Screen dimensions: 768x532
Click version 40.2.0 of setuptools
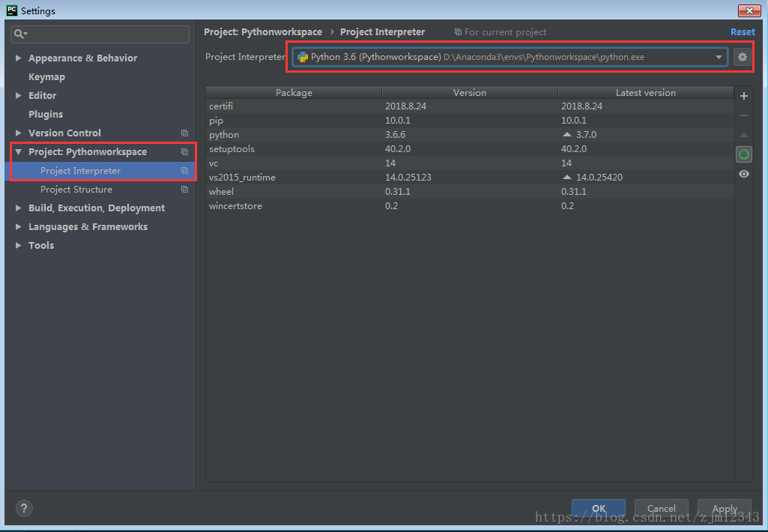pos(398,148)
